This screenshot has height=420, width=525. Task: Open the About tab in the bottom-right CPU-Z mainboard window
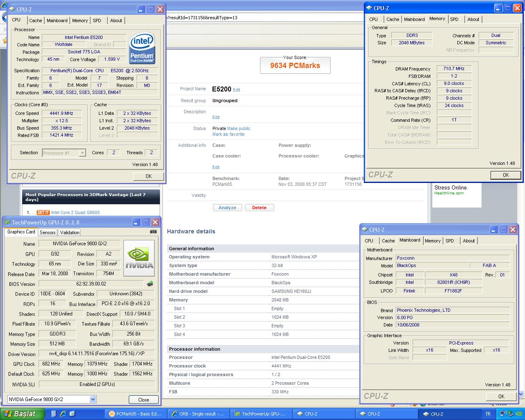coord(469,241)
